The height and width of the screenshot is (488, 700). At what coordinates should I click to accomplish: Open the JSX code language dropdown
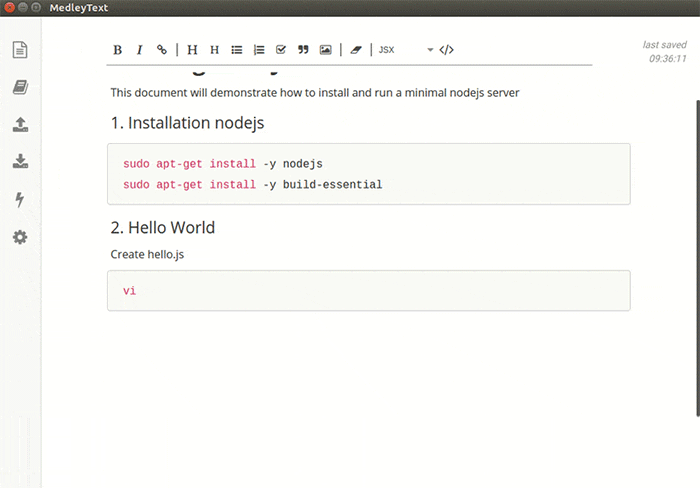(x=406, y=50)
